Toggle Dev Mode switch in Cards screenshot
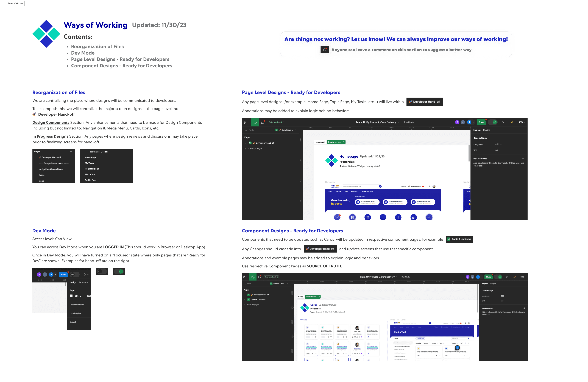Viewport: 588px width, 382px height. click(x=498, y=277)
